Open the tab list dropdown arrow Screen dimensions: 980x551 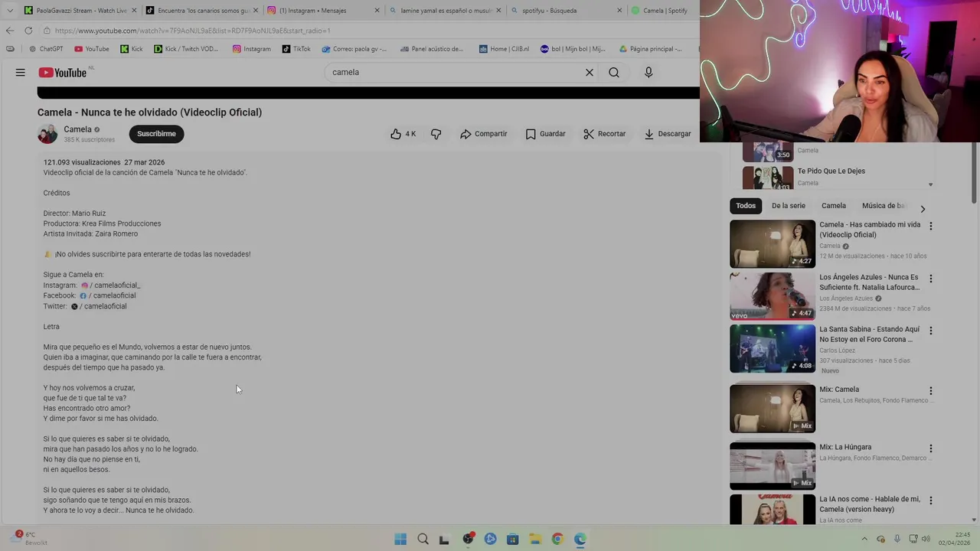pos(9,11)
